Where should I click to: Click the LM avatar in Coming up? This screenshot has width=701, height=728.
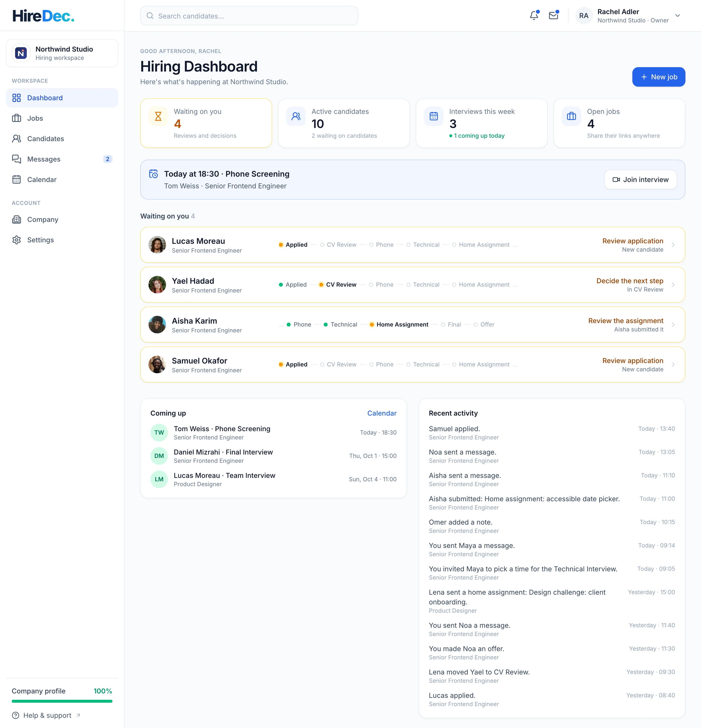159,479
